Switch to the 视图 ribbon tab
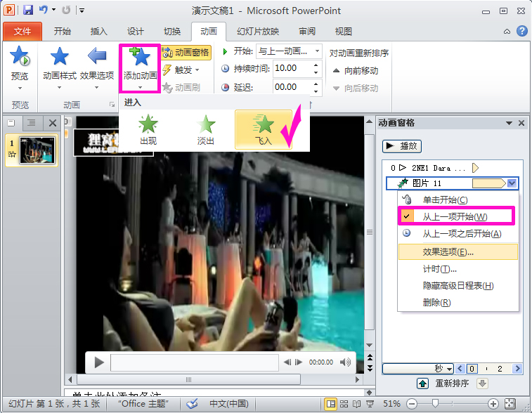 (344, 32)
